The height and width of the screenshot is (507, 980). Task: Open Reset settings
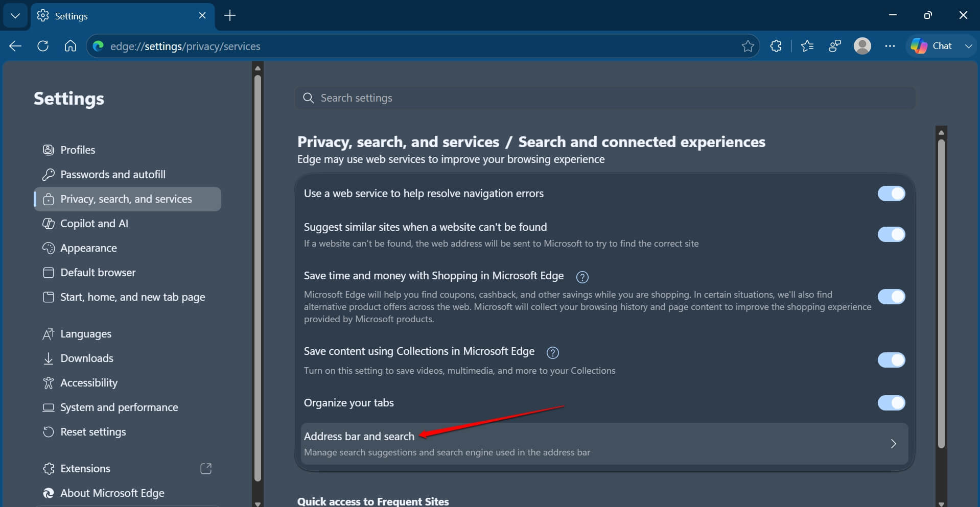[127, 431]
